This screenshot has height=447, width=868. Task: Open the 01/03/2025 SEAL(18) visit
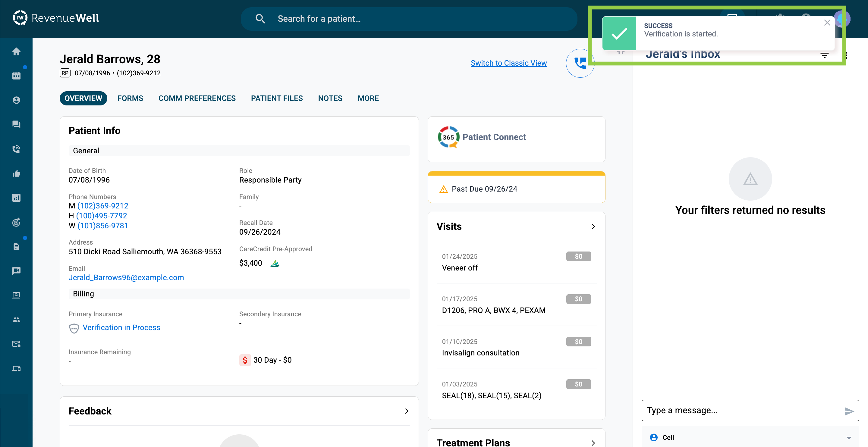[x=516, y=390]
